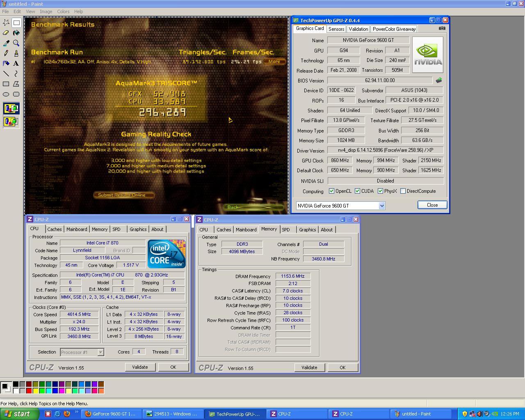The height and width of the screenshot is (420, 525).
Task: Choose transparent selection mode option
Action: point(11,121)
